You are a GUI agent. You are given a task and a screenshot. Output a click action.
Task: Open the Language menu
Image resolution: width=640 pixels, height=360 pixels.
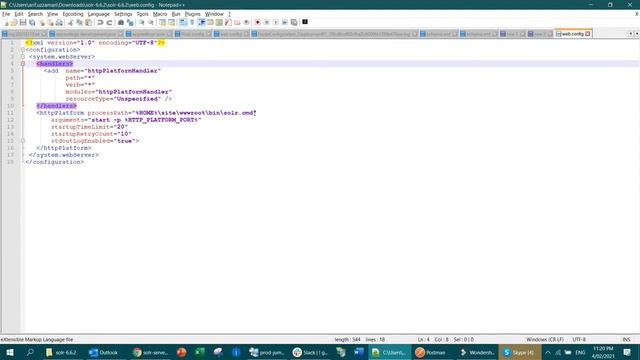tap(98, 14)
